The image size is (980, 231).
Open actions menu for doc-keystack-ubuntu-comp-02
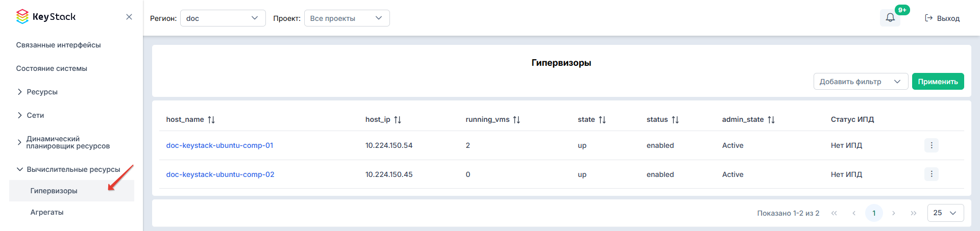[x=932, y=174]
